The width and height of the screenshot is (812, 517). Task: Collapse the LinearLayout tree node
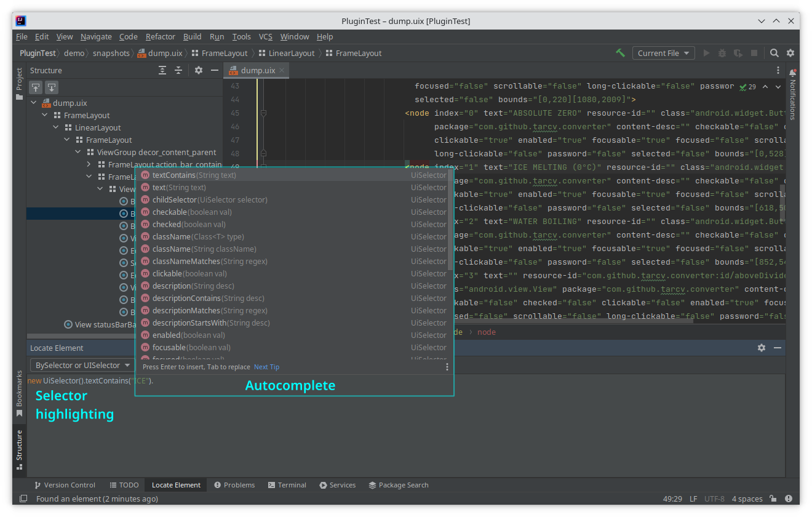click(56, 127)
